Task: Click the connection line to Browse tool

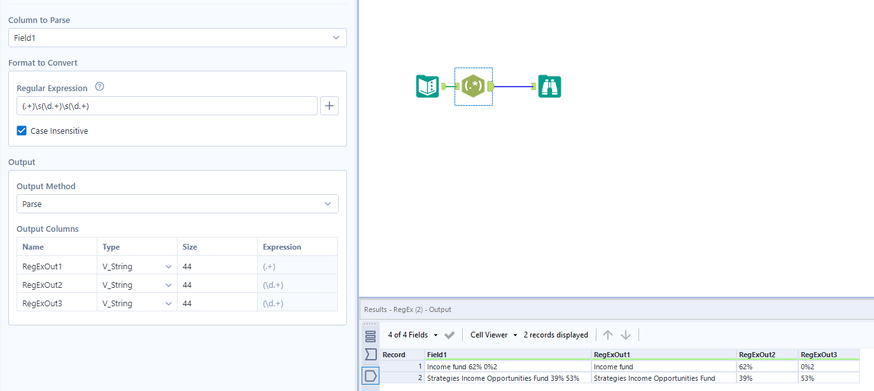Action: click(x=513, y=86)
